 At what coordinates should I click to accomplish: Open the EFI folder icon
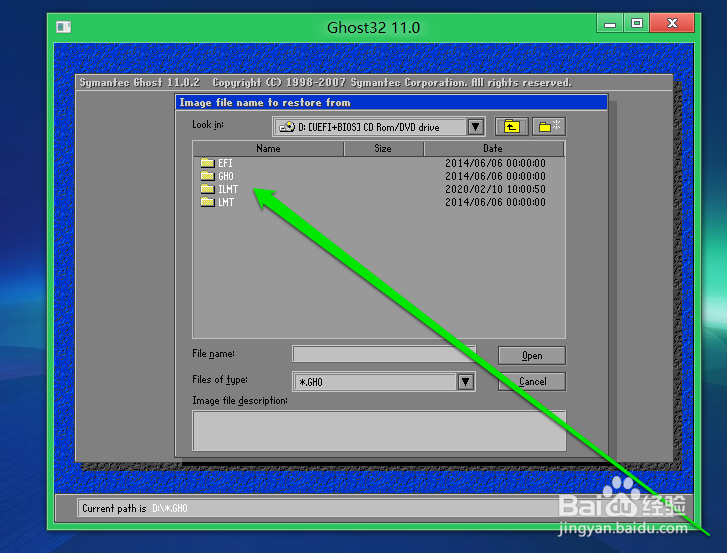coord(207,163)
